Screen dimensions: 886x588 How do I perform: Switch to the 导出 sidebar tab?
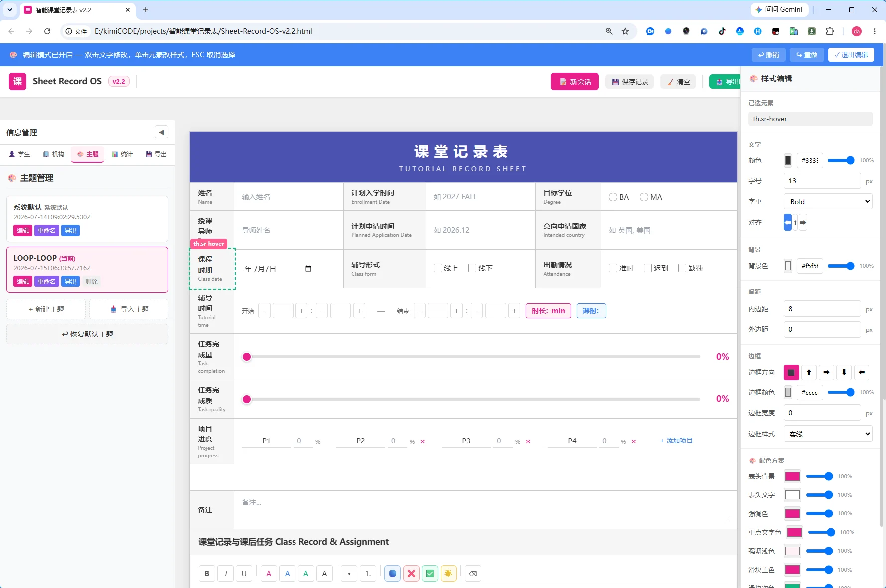[156, 154]
